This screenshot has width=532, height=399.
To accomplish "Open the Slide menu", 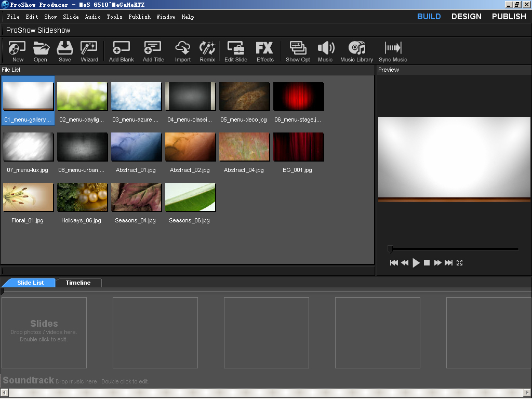I will [x=71, y=17].
